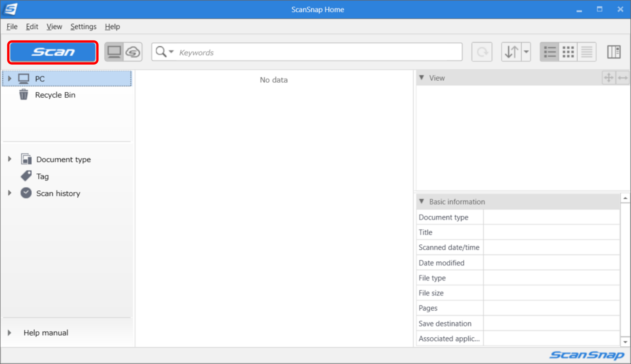This screenshot has height=364, width=631.
Task: Open the Edit menu
Action: [x=32, y=26]
